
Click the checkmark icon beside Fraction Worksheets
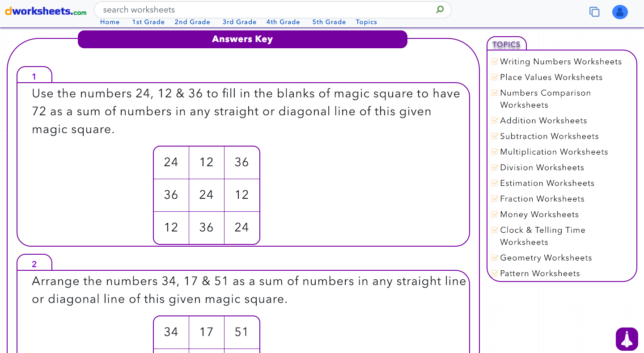pos(495,198)
